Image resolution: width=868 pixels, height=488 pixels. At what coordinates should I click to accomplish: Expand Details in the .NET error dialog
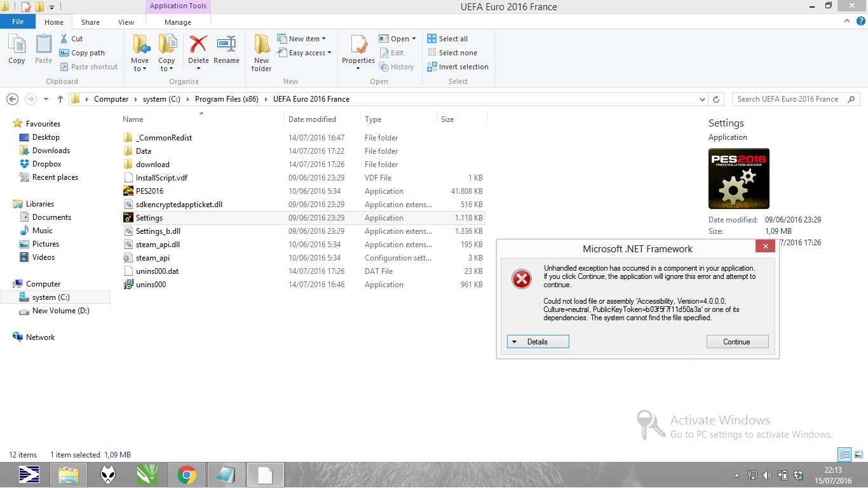[538, 342]
